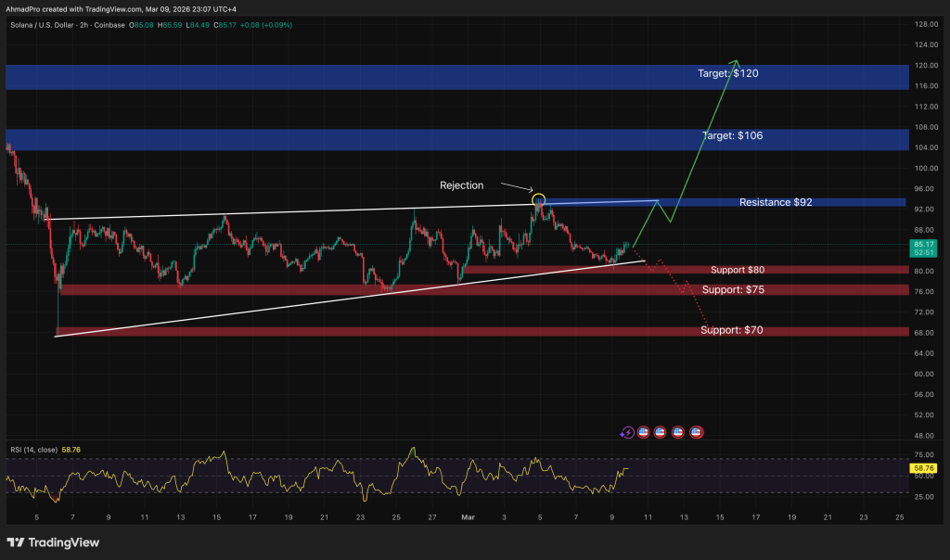Click the purple lightning event icon

[626, 432]
